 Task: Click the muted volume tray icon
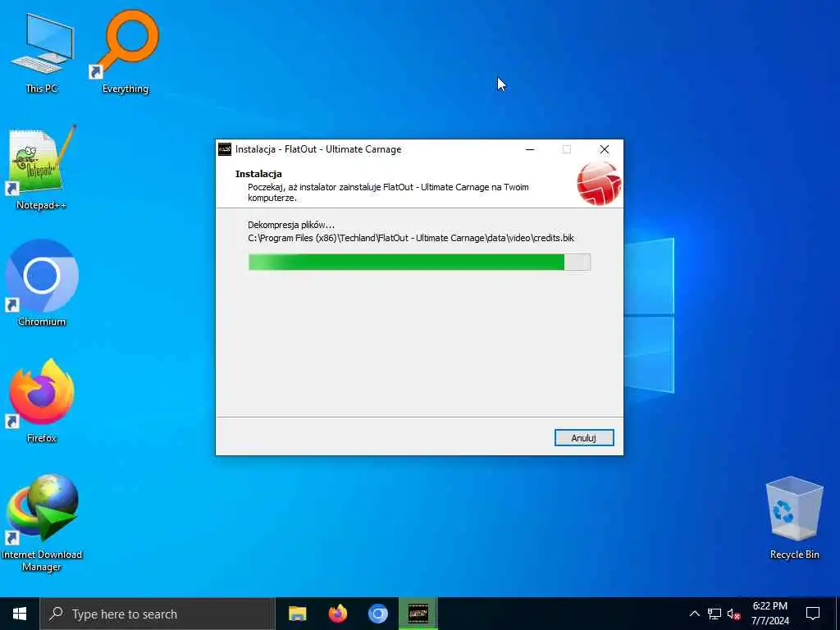[x=733, y=614]
